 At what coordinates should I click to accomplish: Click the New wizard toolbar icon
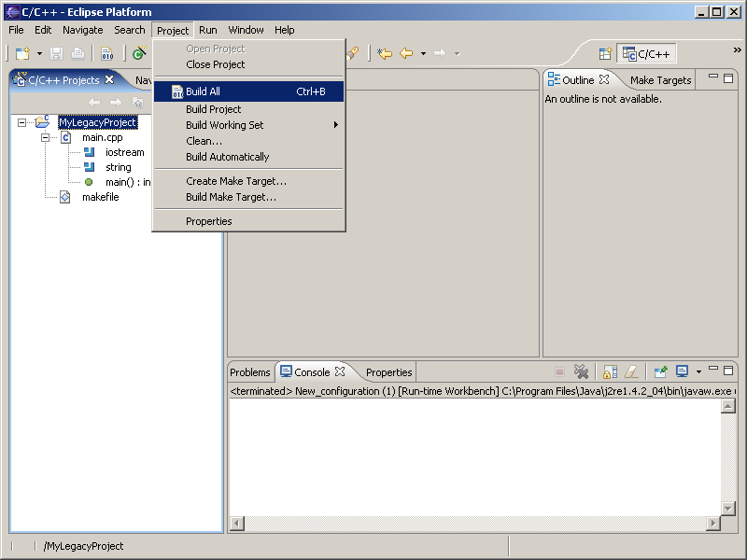(22, 54)
